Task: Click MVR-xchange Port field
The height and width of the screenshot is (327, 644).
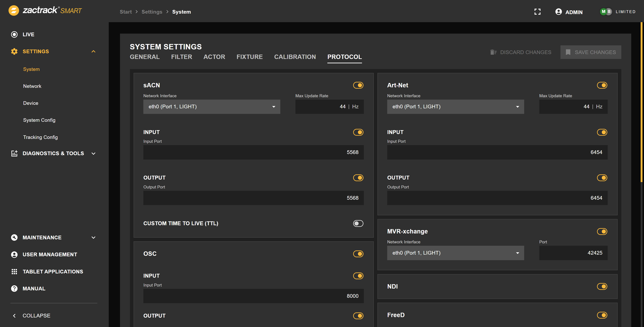Action: point(573,253)
